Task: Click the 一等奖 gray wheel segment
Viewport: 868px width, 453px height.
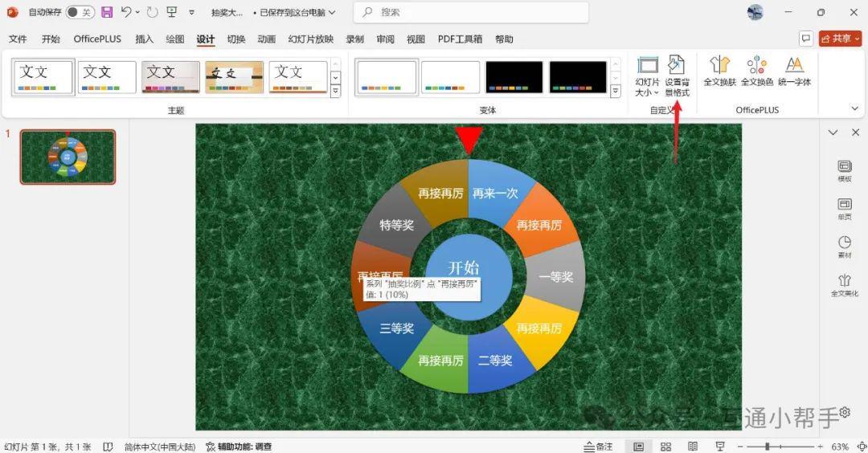Action: click(555, 276)
